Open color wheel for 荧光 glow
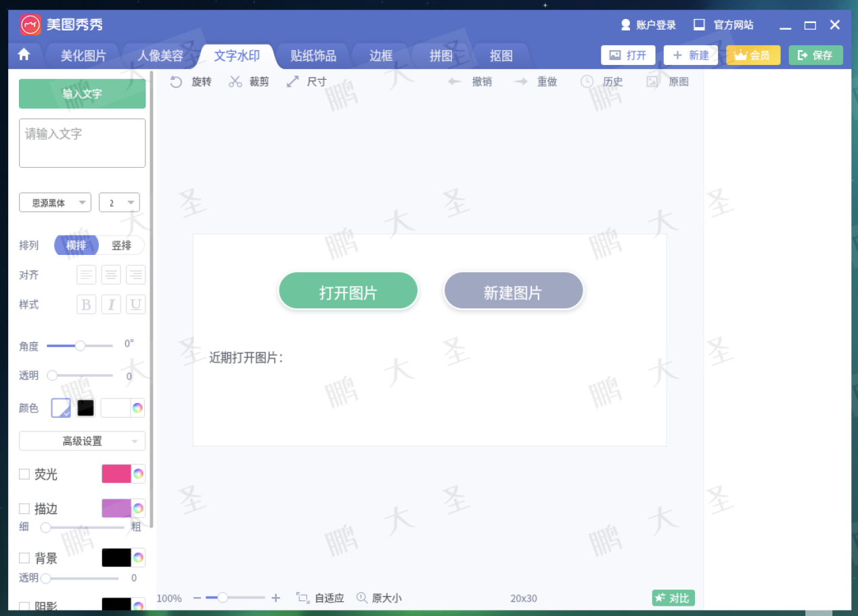This screenshot has height=616, width=858. pyautogui.click(x=138, y=473)
